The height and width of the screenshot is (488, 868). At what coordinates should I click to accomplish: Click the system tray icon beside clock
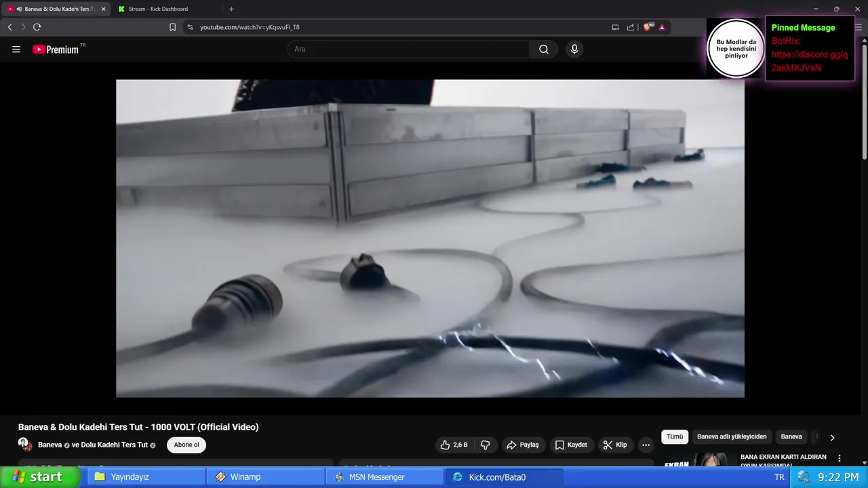(x=804, y=477)
